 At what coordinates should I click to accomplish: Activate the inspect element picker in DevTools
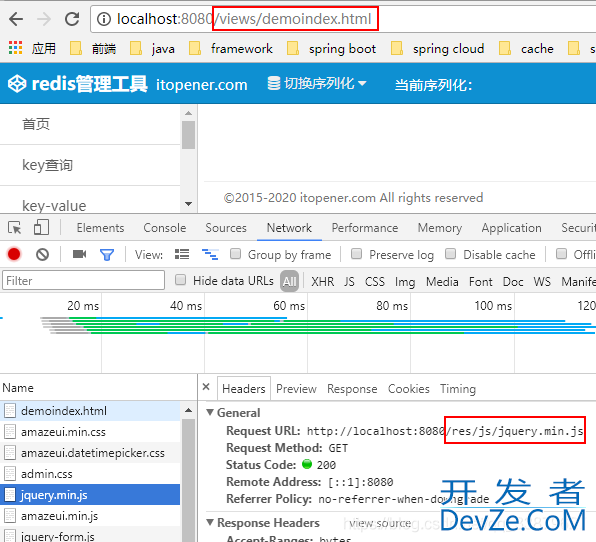[x=15, y=228]
